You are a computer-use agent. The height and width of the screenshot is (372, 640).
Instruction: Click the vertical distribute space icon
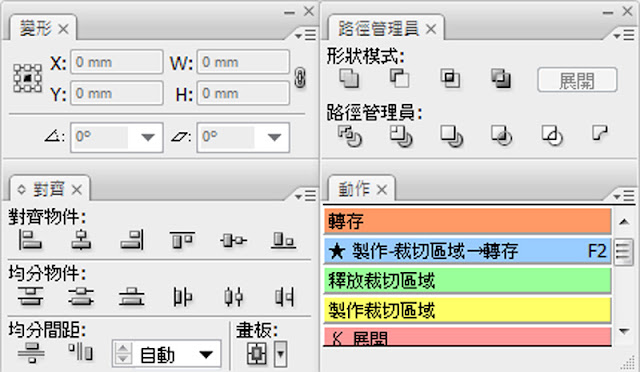(x=31, y=353)
